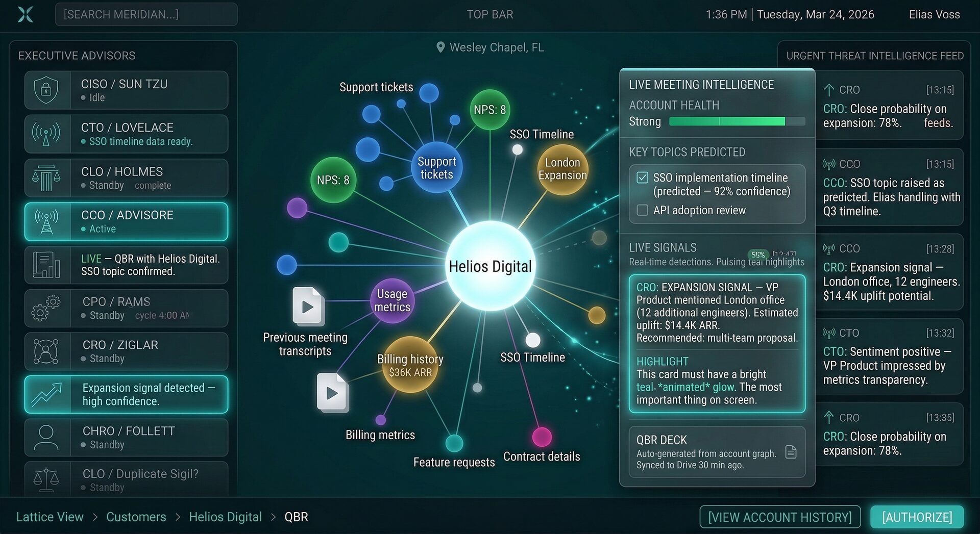
Task: Click the CTO antenna icon next to LOVELACE
Action: (x=46, y=134)
